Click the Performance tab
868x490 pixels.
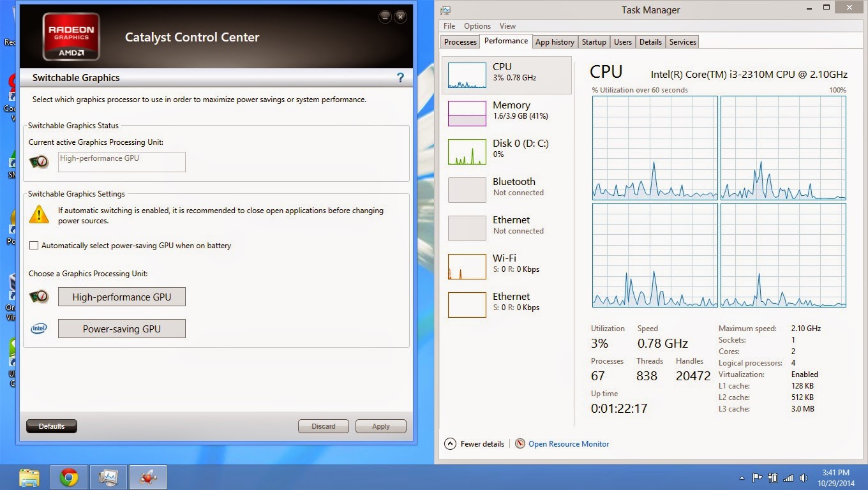(506, 41)
